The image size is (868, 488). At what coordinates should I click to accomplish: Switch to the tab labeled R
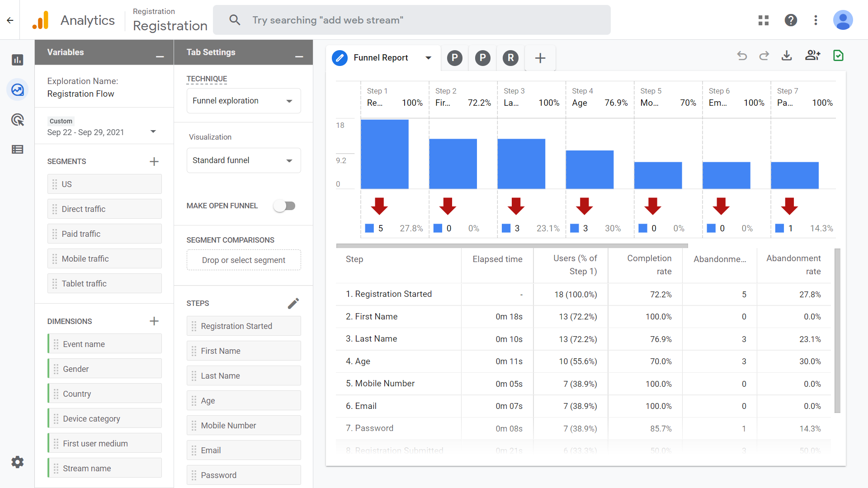coord(510,58)
